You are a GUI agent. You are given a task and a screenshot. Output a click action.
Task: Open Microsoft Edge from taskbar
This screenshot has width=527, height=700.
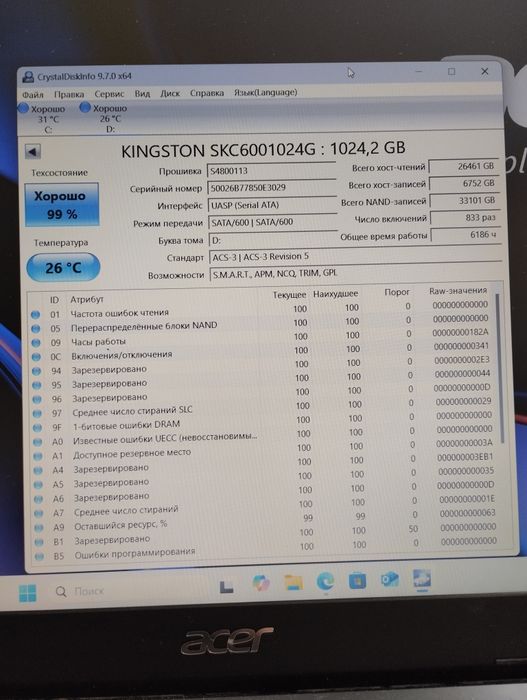coord(325,582)
